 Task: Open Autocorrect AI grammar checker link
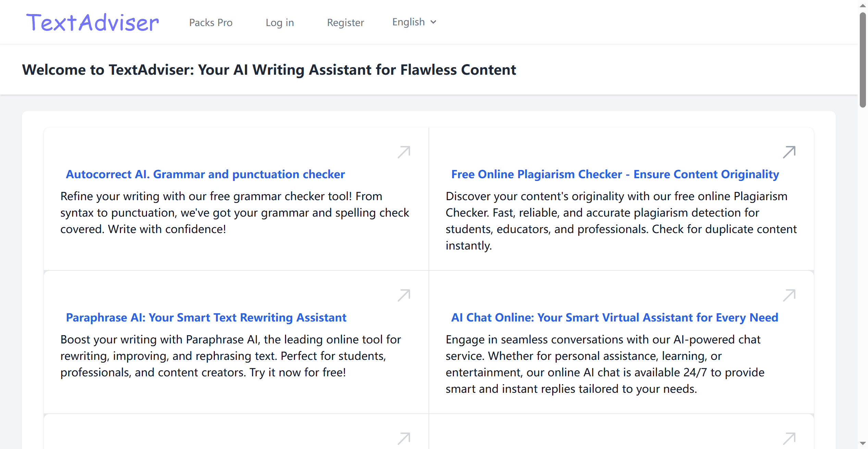[205, 174]
